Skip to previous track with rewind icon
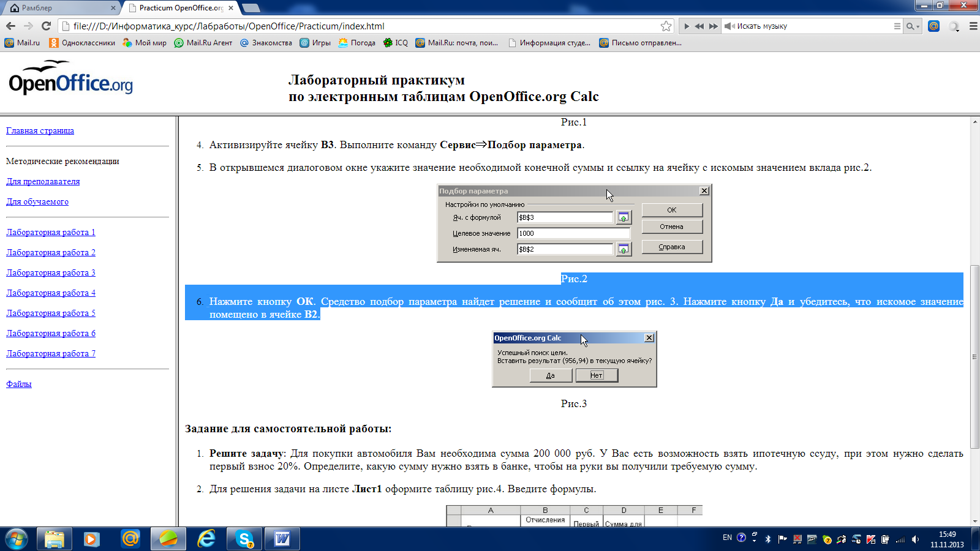Viewport: 980px width, 551px height. pos(699,26)
